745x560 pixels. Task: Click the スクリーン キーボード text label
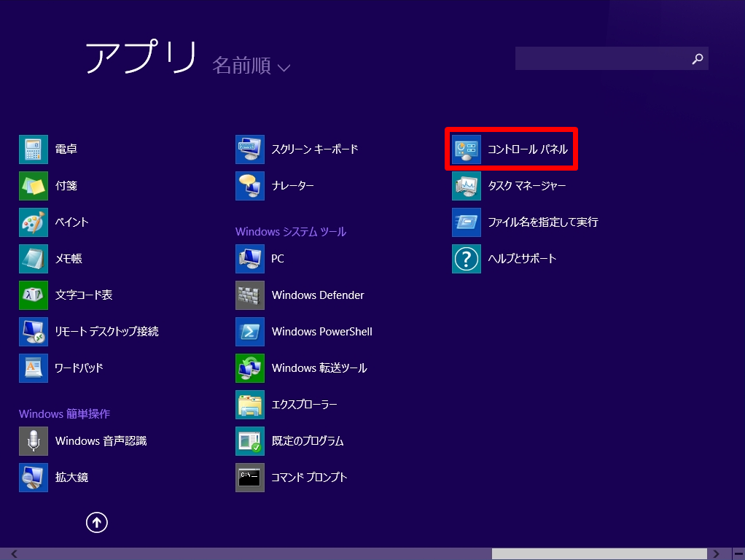[314, 149]
